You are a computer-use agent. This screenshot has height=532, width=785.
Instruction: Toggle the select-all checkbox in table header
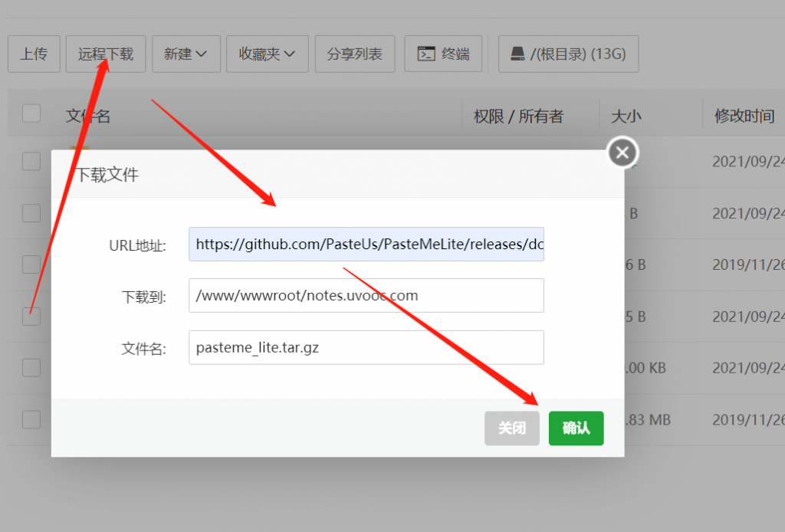[31, 113]
